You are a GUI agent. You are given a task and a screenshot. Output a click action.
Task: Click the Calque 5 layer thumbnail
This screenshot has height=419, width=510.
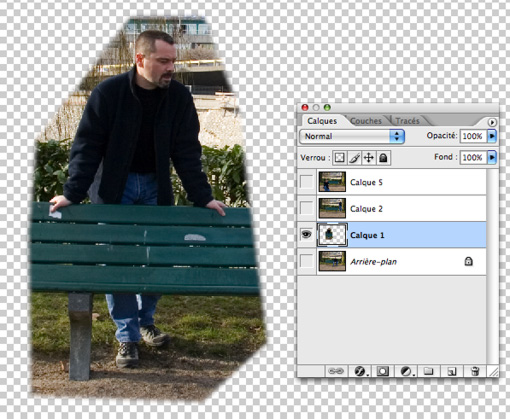[332, 182]
